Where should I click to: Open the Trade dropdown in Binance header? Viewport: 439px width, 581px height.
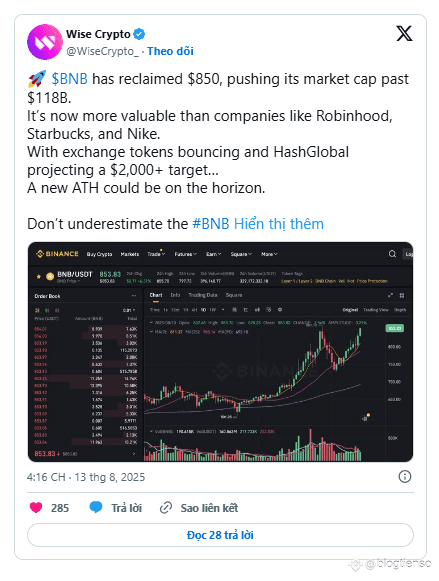(156, 254)
